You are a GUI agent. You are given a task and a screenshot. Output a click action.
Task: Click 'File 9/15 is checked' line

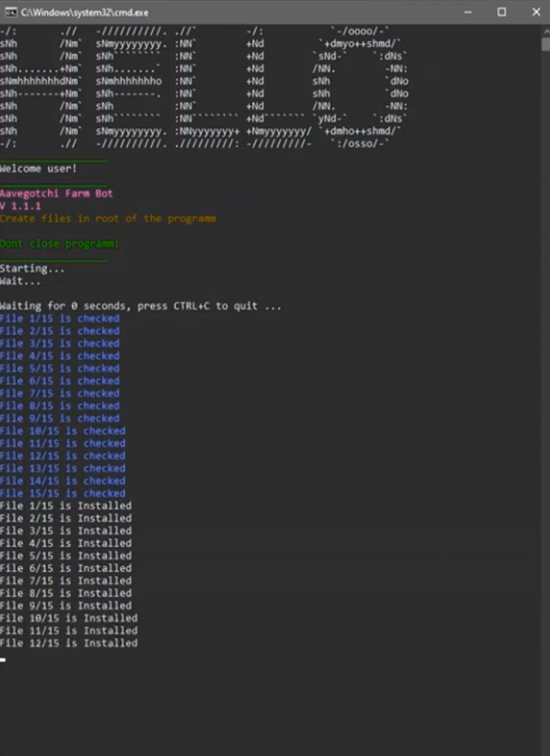pyautogui.click(x=59, y=419)
